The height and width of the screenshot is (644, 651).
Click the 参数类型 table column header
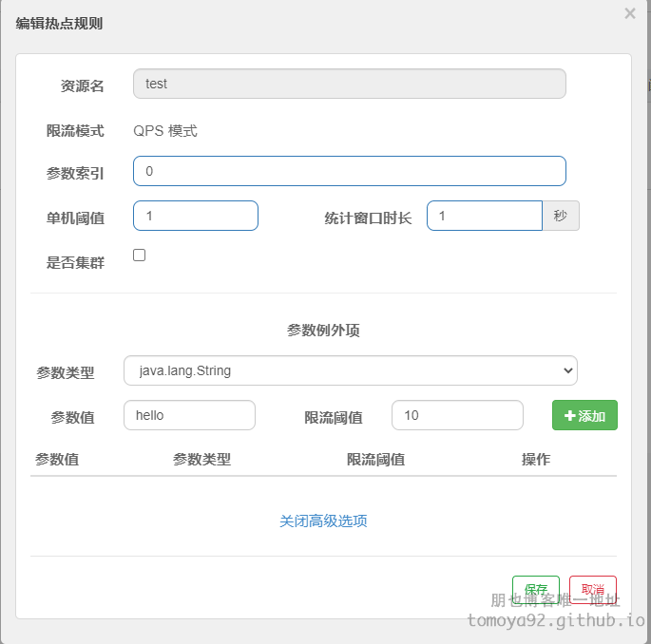point(201,460)
